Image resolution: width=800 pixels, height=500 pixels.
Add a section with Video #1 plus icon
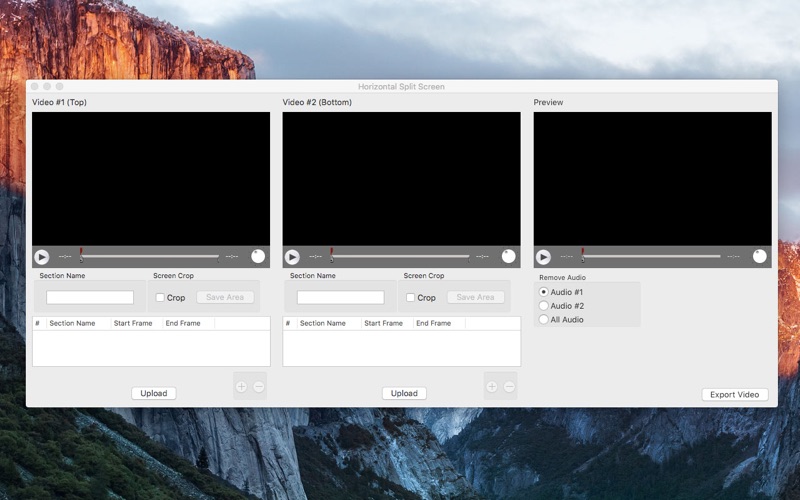(241, 387)
